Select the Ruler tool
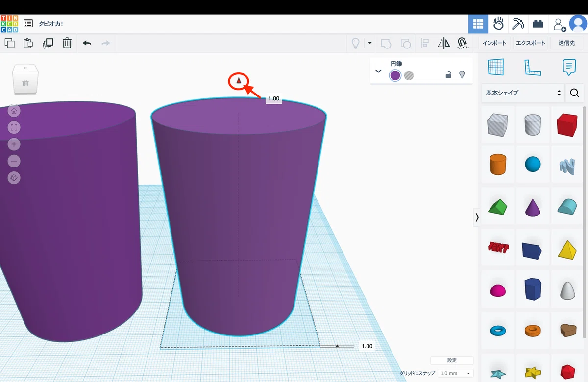588x382 pixels. (533, 67)
